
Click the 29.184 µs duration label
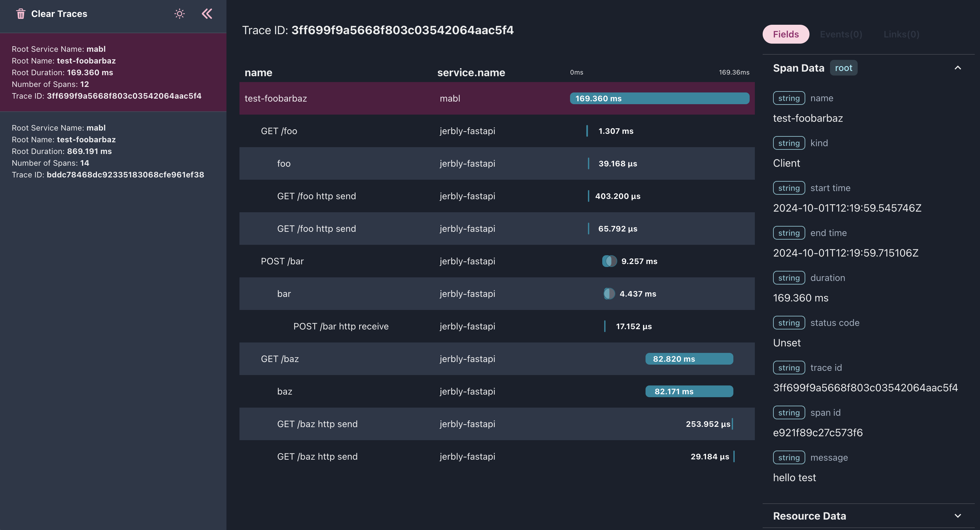(710, 456)
